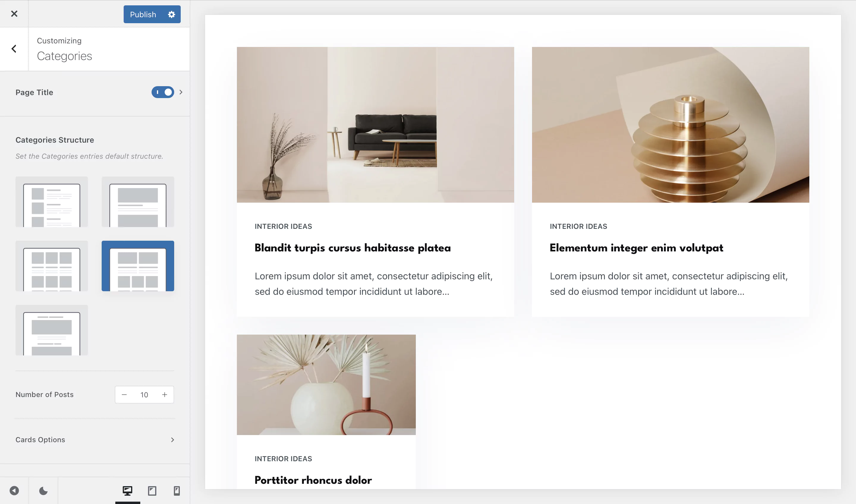Switch to mobile preview icon
This screenshot has height=504, width=856.
point(177,490)
